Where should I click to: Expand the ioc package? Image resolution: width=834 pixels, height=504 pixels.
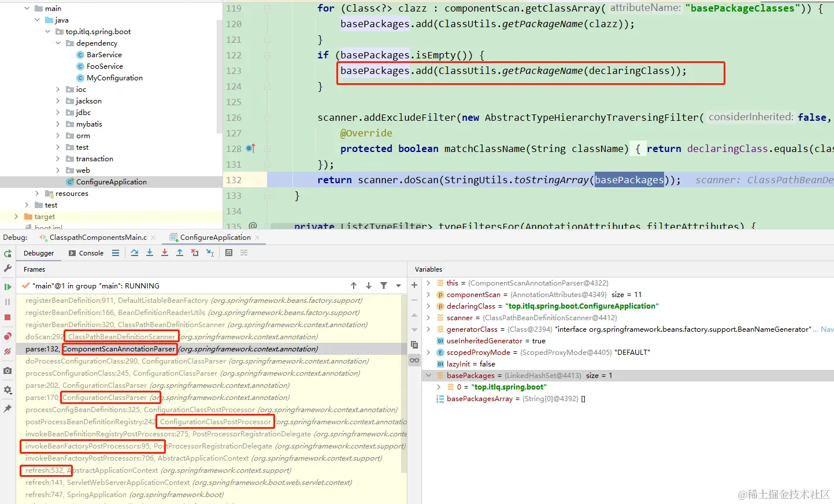(x=58, y=90)
